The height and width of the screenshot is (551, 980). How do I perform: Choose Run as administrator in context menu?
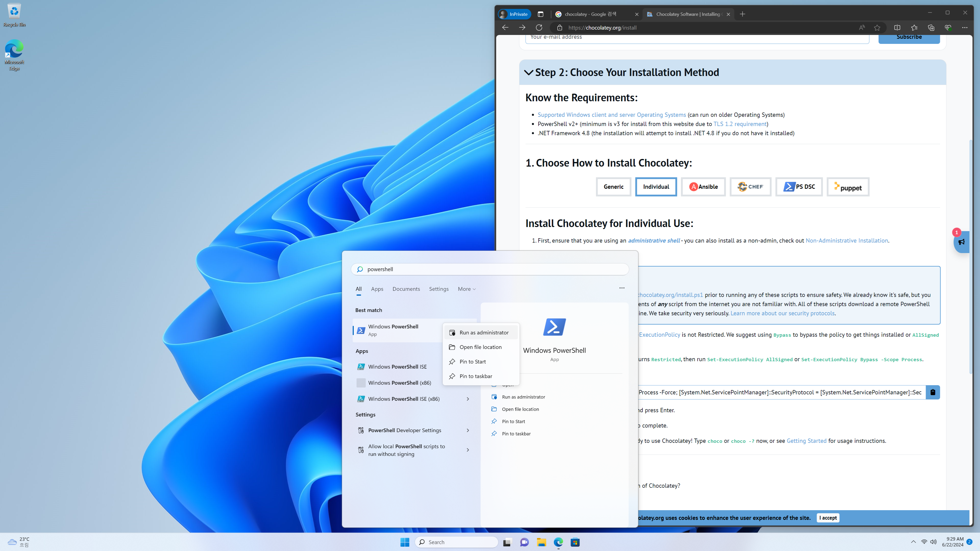point(484,332)
